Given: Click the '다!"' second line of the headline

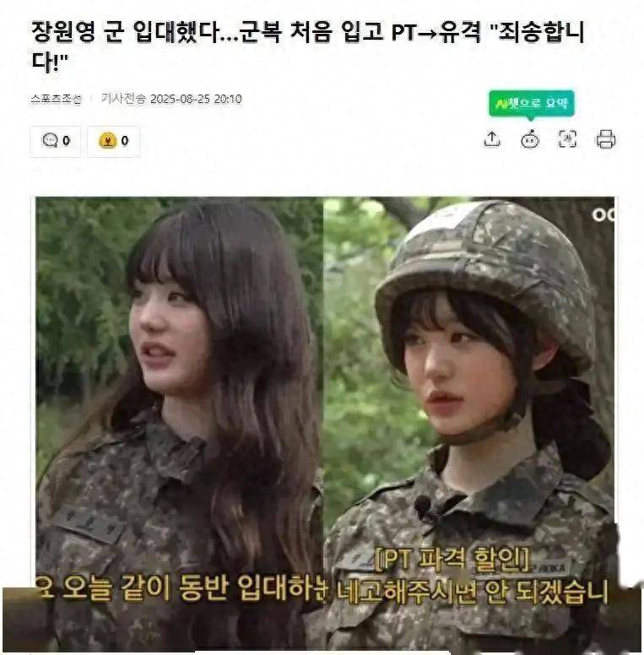Looking at the screenshot, I should (x=49, y=62).
